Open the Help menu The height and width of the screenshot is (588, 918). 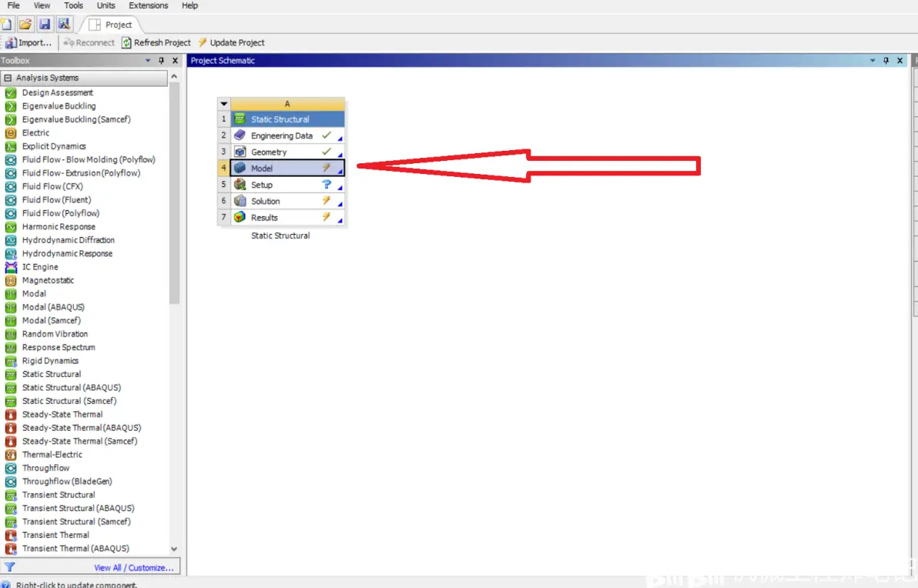point(189,5)
